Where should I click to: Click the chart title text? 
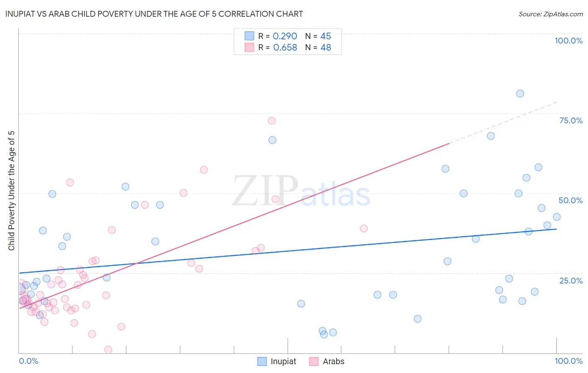tap(154, 14)
